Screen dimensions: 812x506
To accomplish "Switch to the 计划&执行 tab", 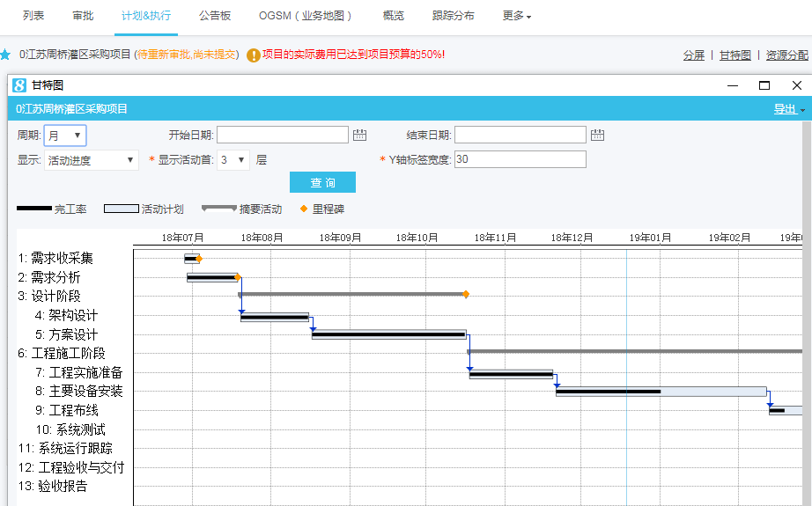I will point(146,16).
